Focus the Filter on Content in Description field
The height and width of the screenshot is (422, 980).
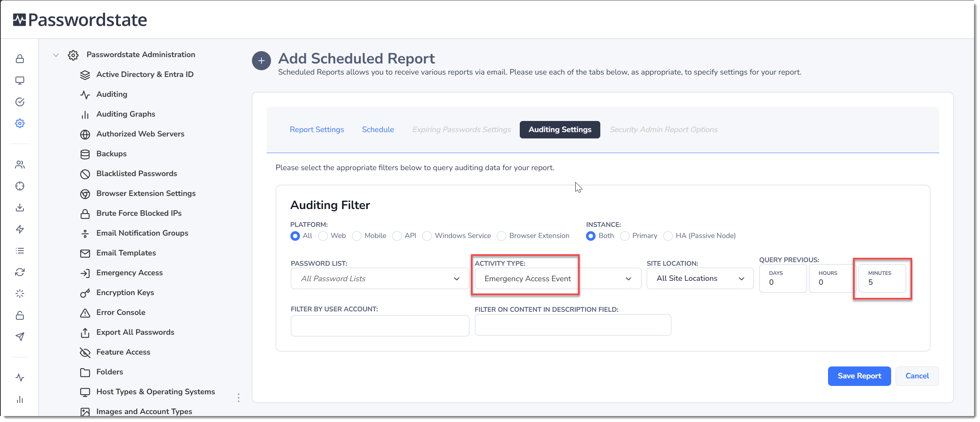tap(573, 325)
